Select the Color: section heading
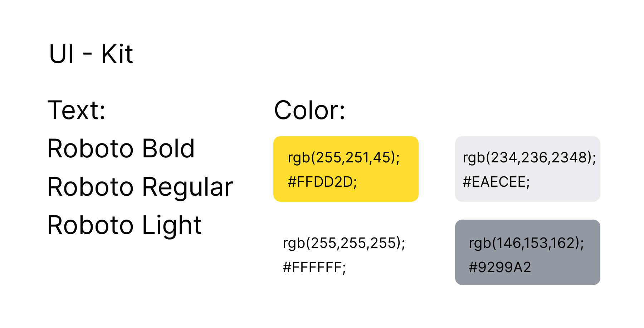 309,110
